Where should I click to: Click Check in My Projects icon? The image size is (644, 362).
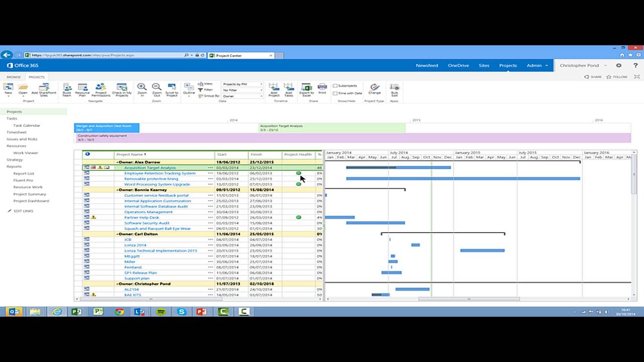coord(121,90)
